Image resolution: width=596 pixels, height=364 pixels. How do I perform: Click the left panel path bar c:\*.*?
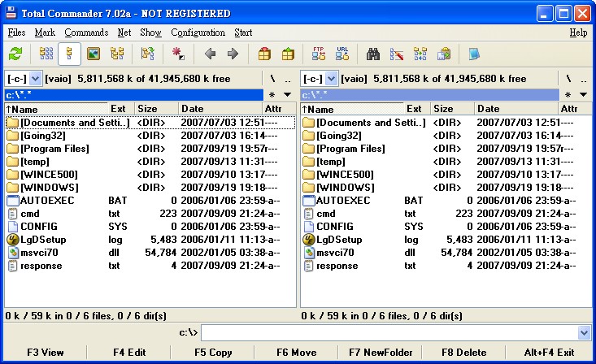coord(134,94)
